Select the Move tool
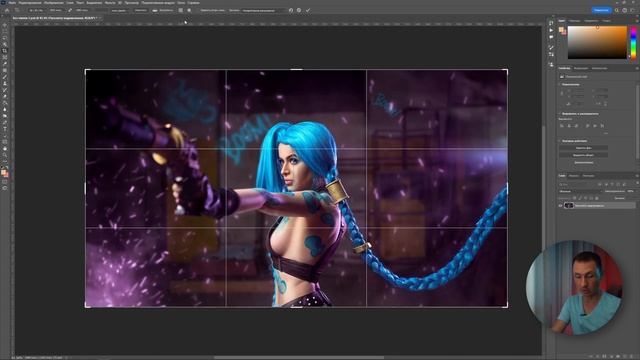This screenshot has height=360, width=640. (4, 25)
